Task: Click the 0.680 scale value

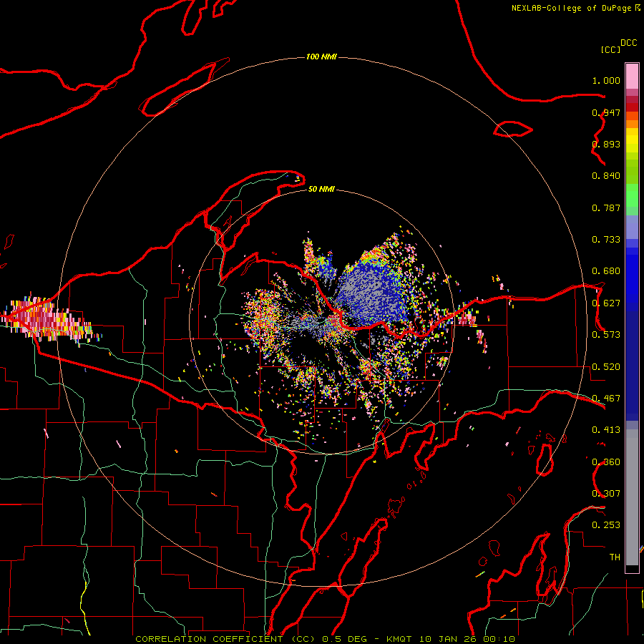Action: [x=606, y=271]
